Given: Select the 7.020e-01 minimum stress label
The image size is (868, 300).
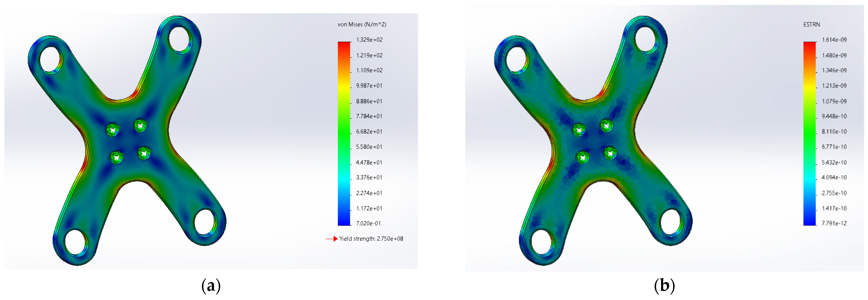Looking at the screenshot, I should tap(368, 223).
